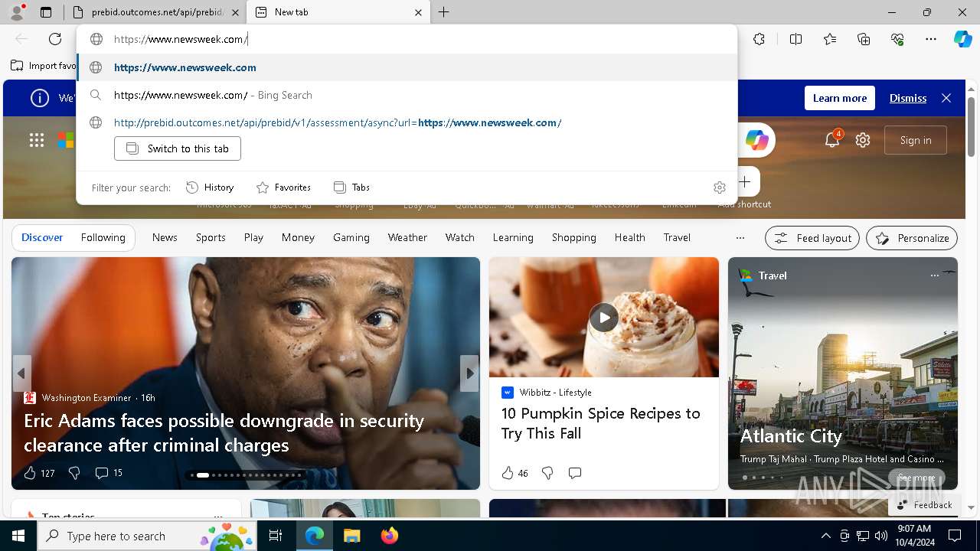This screenshot has height=551, width=980.
Task: Open address bar search settings gear
Action: (719, 187)
